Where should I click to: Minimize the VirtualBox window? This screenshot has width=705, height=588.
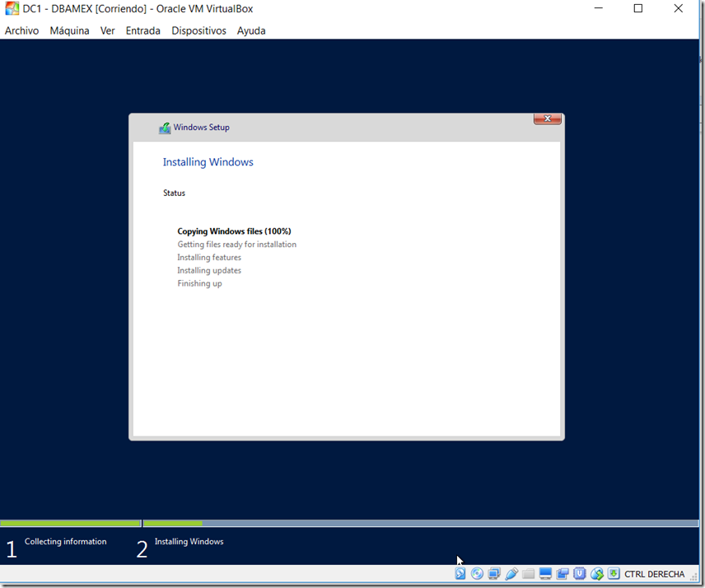599,8
